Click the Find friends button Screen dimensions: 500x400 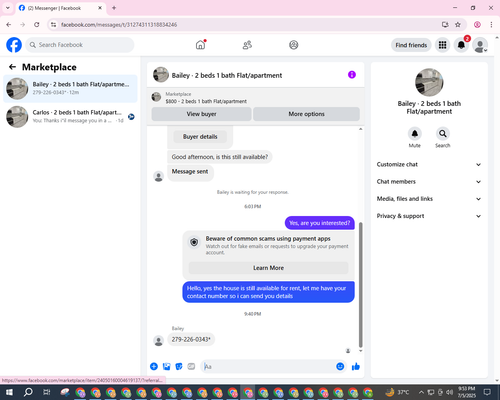(x=411, y=45)
